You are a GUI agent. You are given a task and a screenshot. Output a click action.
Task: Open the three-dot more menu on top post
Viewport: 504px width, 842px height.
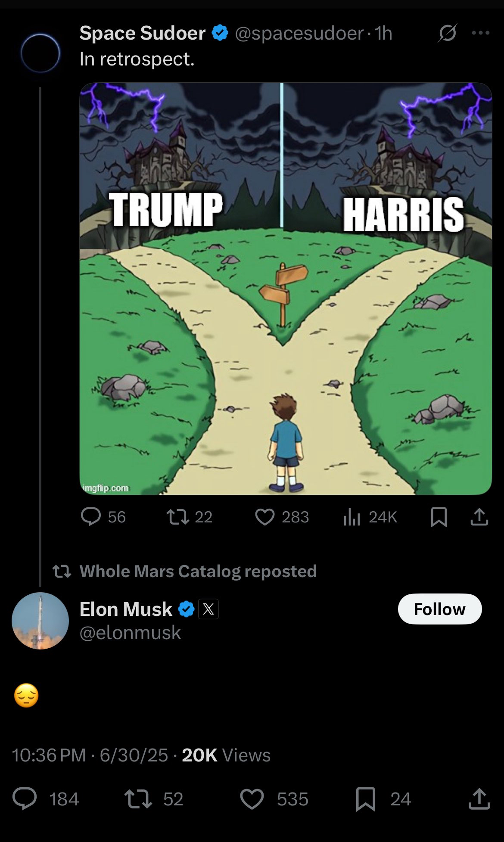pyautogui.click(x=481, y=33)
